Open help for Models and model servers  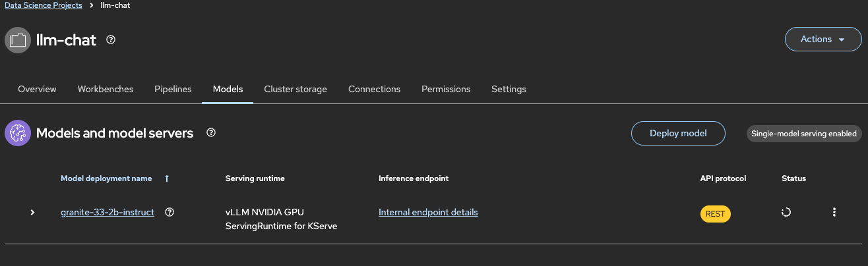[x=211, y=133]
